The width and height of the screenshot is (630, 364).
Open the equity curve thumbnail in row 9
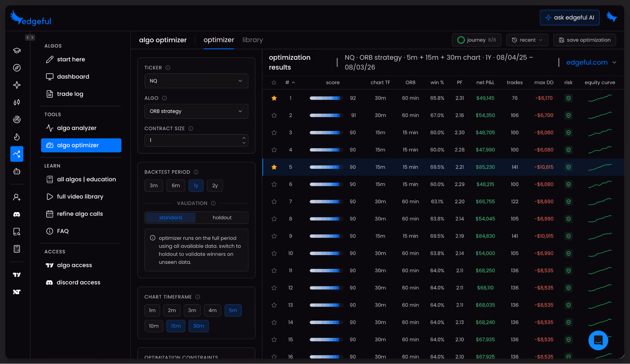(600, 236)
